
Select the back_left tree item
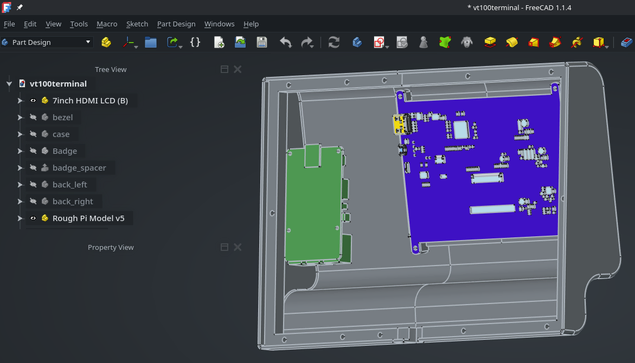[69, 184]
